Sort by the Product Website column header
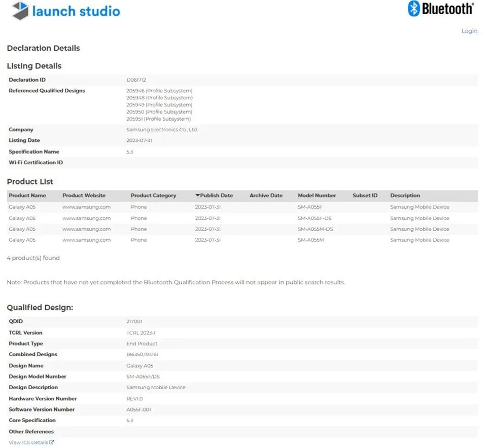This screenshot has height=448, width=487. pos(84,196)
